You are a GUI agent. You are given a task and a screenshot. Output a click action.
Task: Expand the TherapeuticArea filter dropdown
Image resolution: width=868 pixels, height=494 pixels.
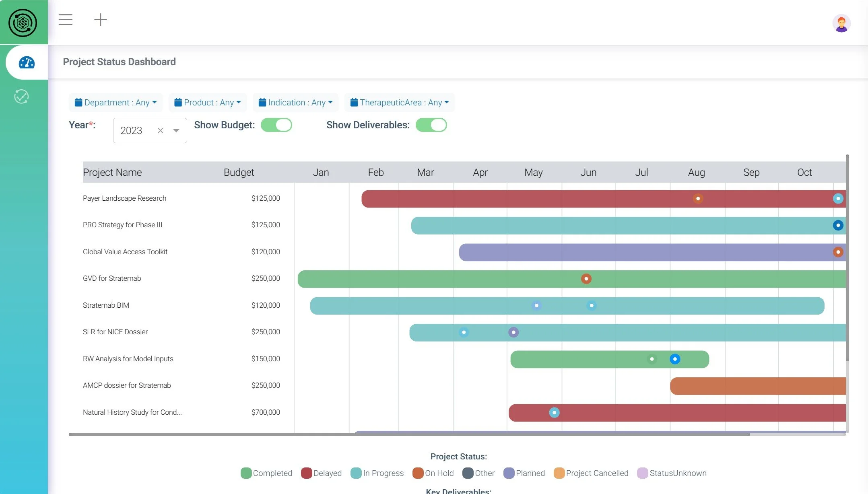tap(400, 103)
